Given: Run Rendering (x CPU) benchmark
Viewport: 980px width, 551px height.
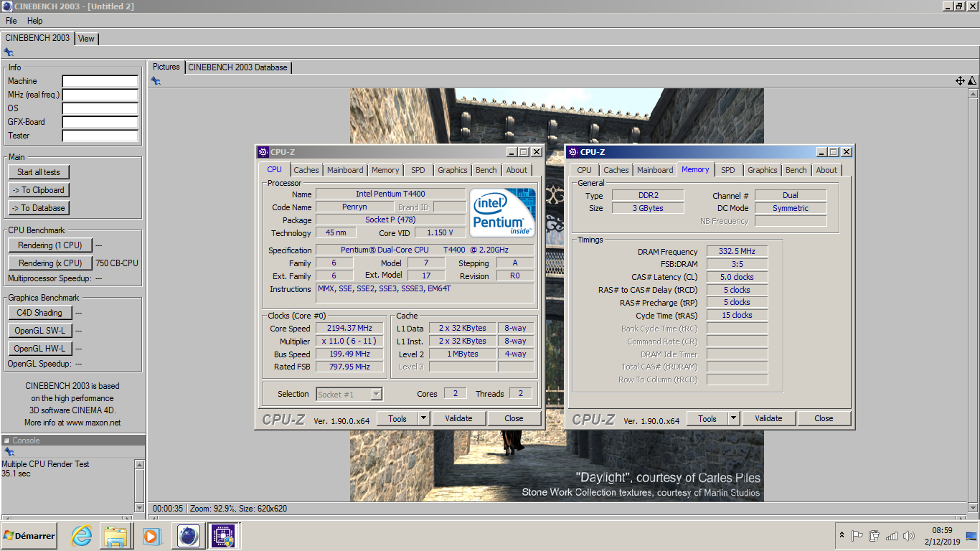Looking at the screenshot, I should [x=50, y=263].
